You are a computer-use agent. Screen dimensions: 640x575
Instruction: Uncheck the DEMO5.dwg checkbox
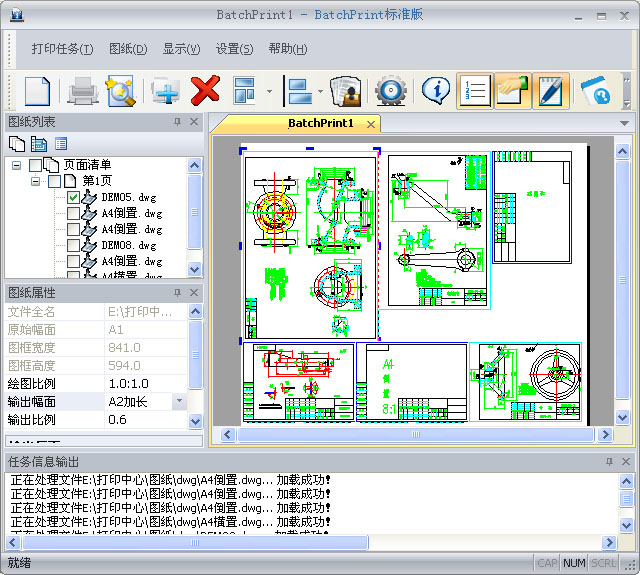(x=74, y=198)
